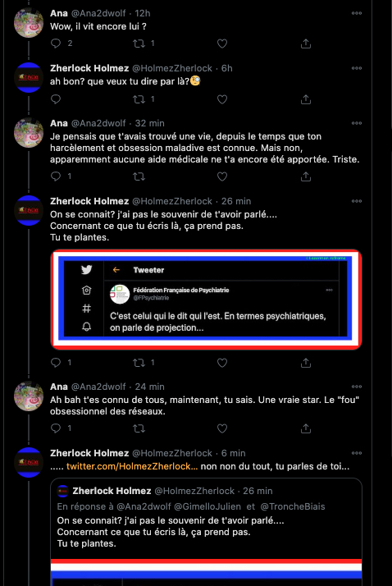Open more options on Zherlock's 6 min tweet

click(x=357, y=453)
